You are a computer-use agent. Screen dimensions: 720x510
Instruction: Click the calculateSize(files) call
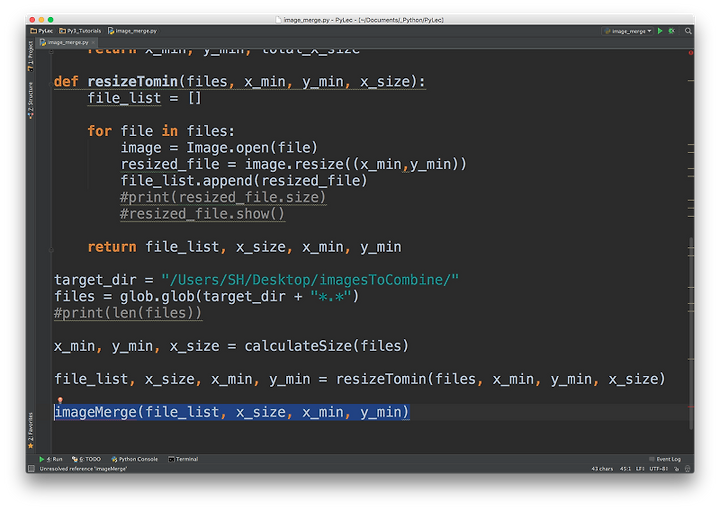point(326,346)
